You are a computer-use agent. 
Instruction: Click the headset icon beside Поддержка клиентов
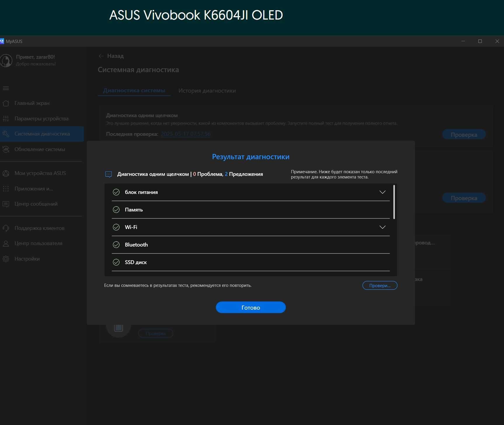(6, 228)
